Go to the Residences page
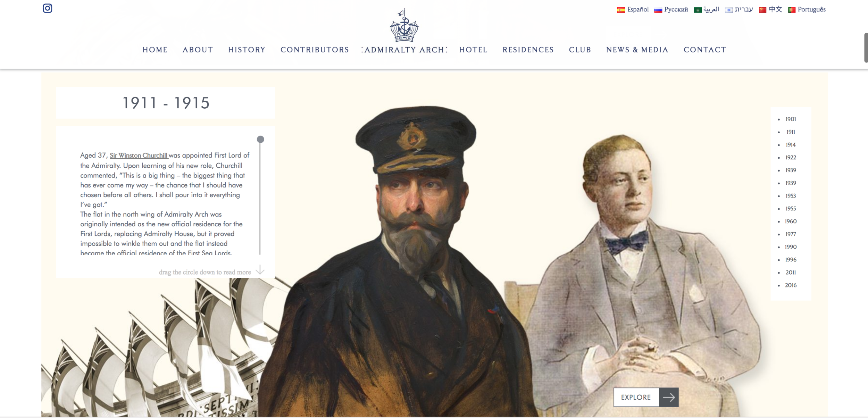Screen dimensions: 868x418 pyautogui.click(x=528, y=50)
